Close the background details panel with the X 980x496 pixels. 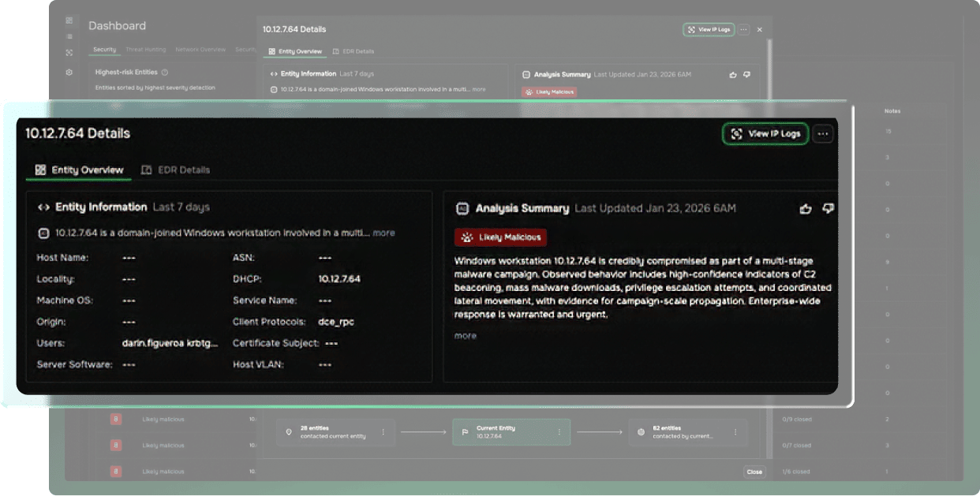coord(760,29)
